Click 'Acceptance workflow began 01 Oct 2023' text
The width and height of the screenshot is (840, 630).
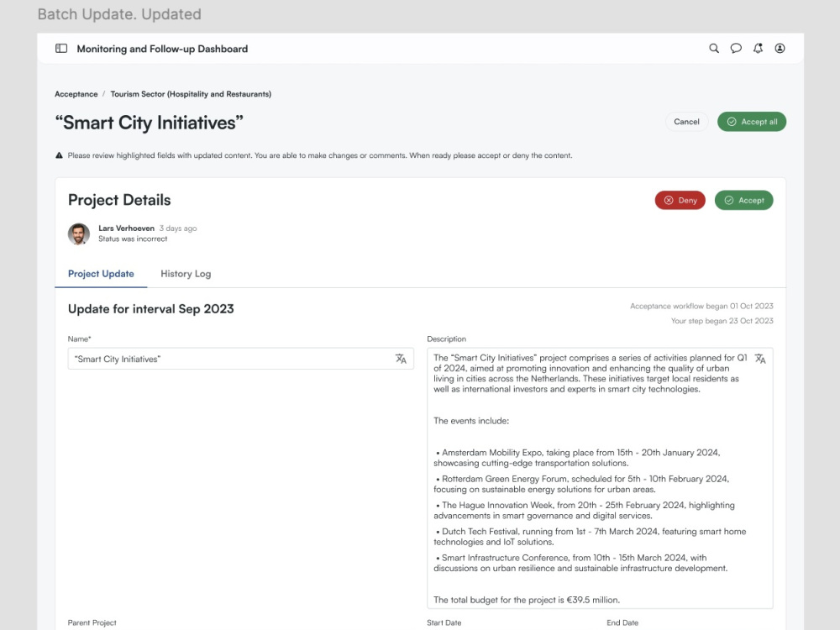tap(701, 306)
